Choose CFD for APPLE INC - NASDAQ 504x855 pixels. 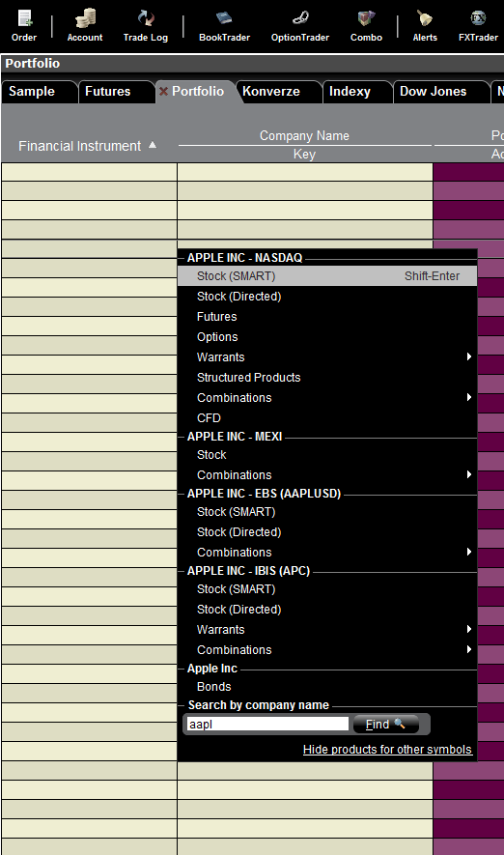(x=327, y=417)
